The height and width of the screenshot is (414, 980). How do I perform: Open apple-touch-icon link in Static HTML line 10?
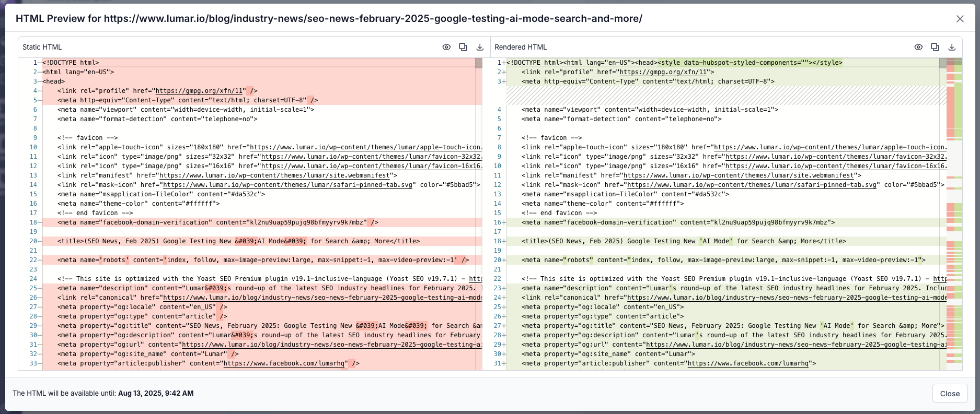365,147
